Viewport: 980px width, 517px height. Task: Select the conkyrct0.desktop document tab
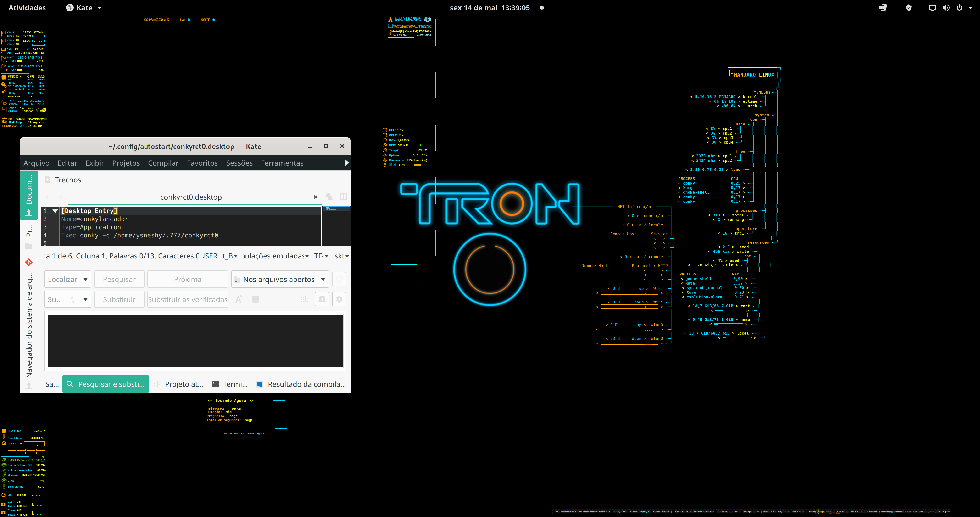coord(191,197)
